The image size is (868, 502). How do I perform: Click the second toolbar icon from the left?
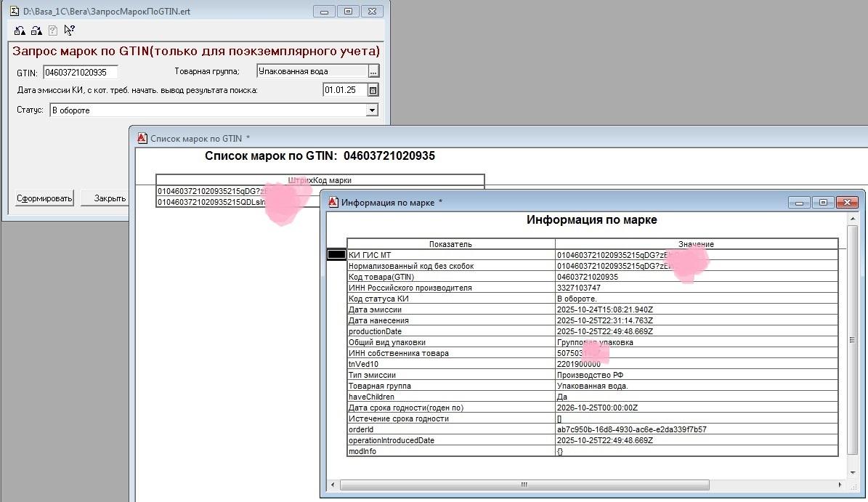pyautogui.click(x=36, y=31)
